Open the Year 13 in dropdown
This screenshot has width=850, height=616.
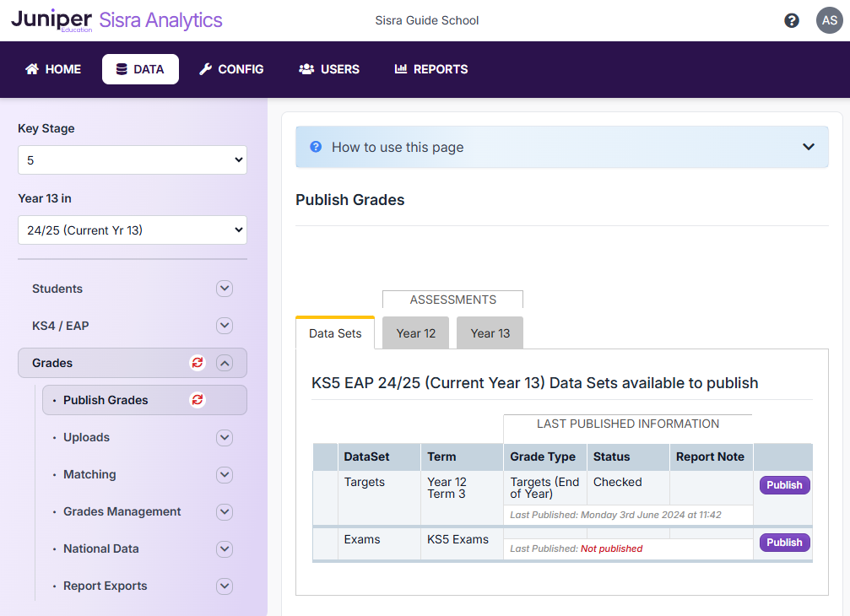click(133, 230)
